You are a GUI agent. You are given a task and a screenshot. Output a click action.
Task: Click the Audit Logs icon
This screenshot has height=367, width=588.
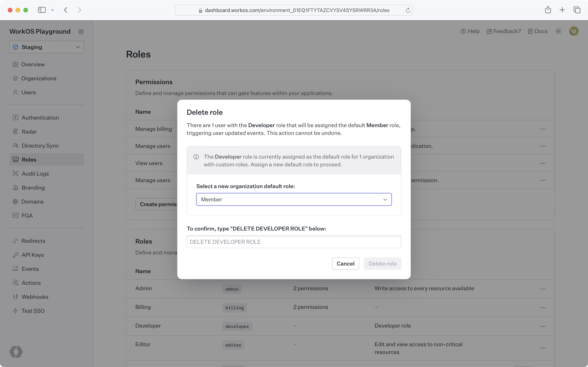coord(16,174)
